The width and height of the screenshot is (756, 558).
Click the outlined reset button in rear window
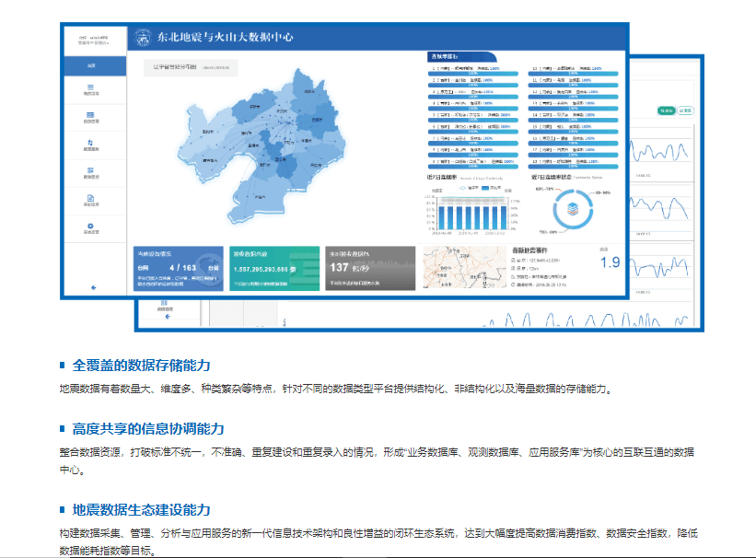pos(685,110)
